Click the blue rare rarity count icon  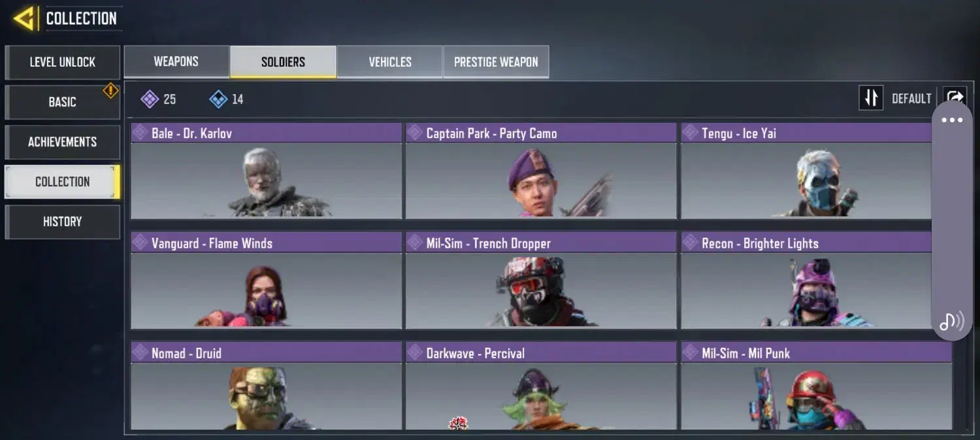pyautogui.click(x=218, y=99)
